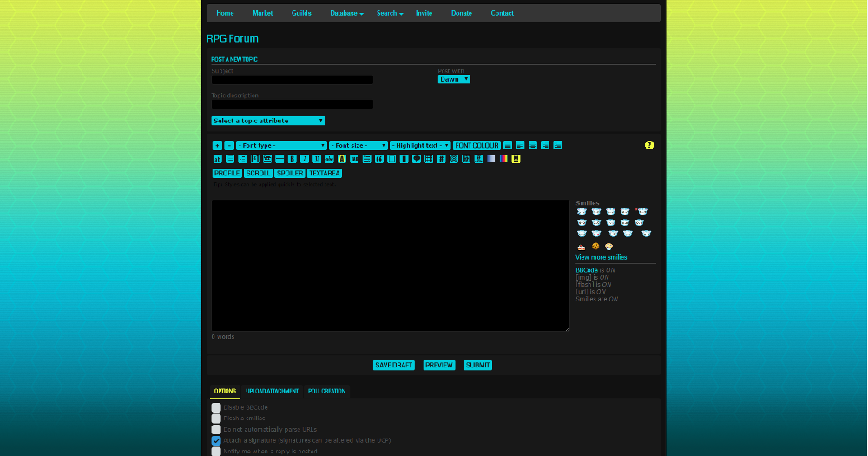
Task: Open the Poll Creation tab
Action: [326, 391]
